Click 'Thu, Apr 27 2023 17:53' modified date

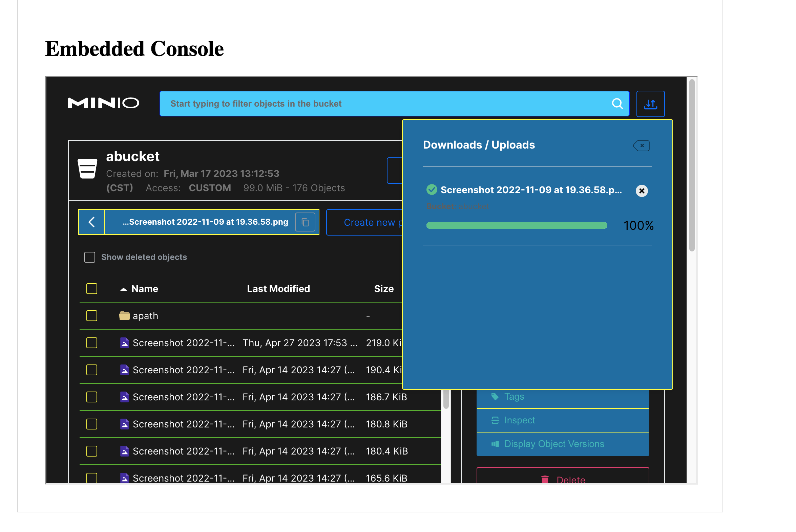coord(300,343)
